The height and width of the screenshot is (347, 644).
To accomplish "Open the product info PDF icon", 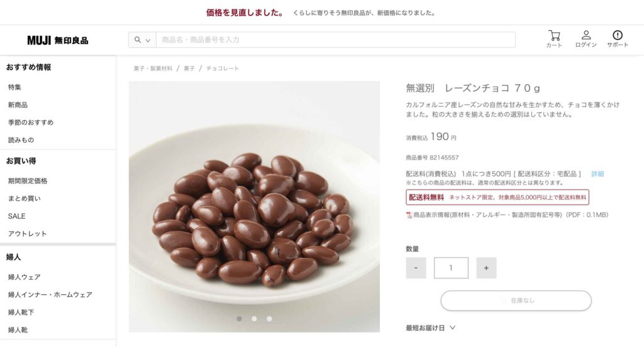I will (x=409, y=215).
